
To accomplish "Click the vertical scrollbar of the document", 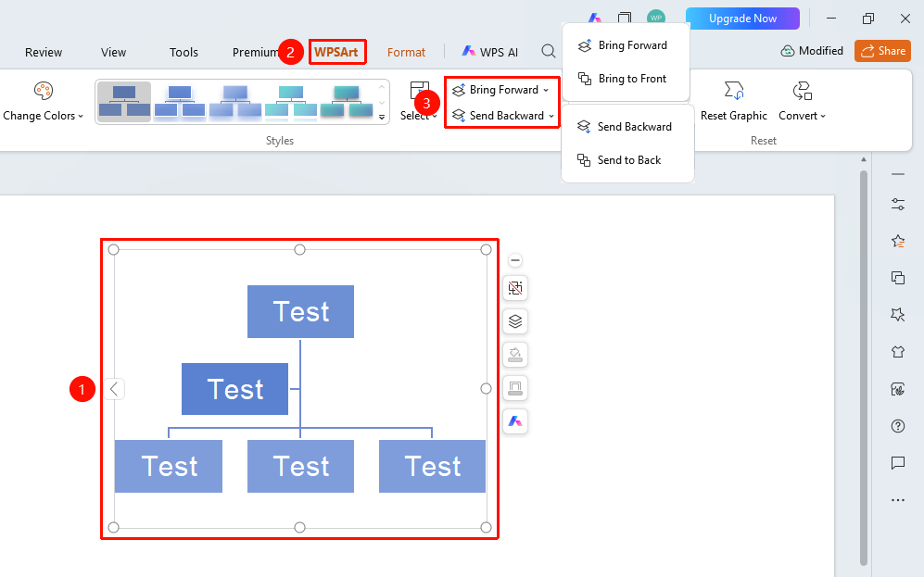I will tap(864, 368).
